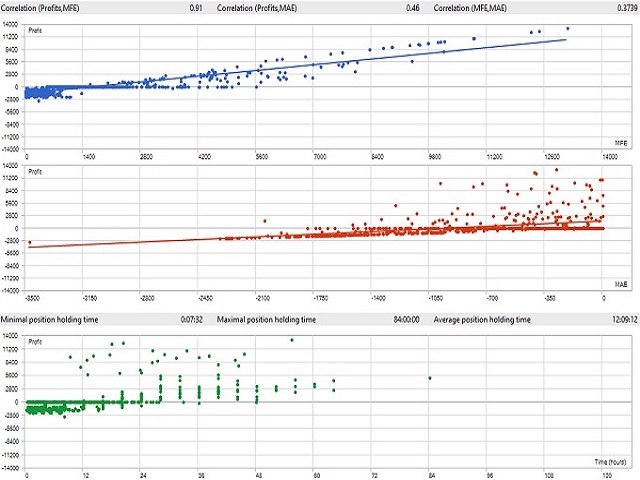
Task: Click the MFE axis label on blue chart
Action: point(619,145)
